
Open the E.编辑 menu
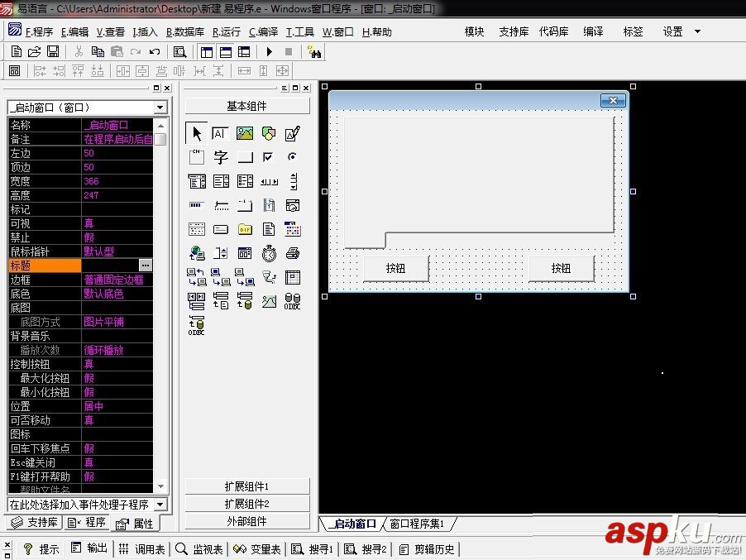tap(74, 32)
